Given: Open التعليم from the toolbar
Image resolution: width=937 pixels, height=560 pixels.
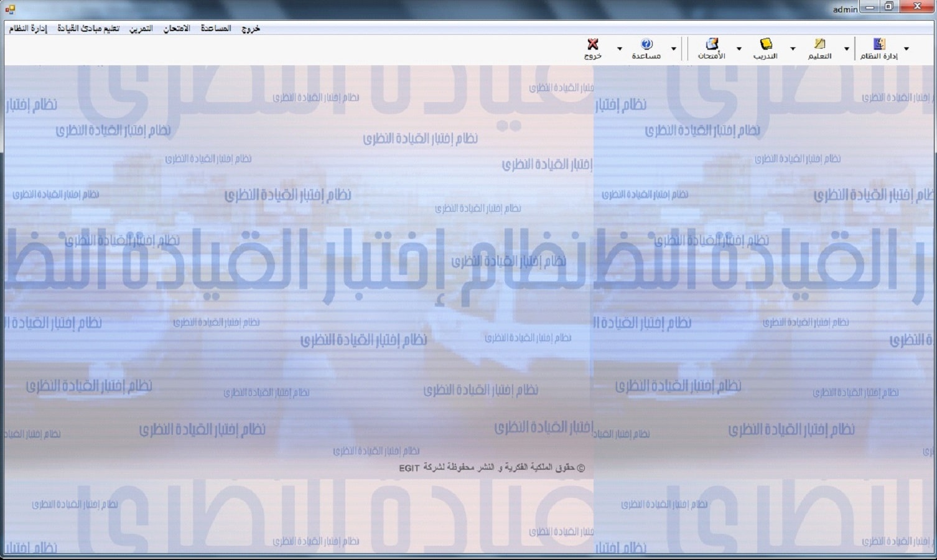Looking at the screenshot, I should point(819,44).
